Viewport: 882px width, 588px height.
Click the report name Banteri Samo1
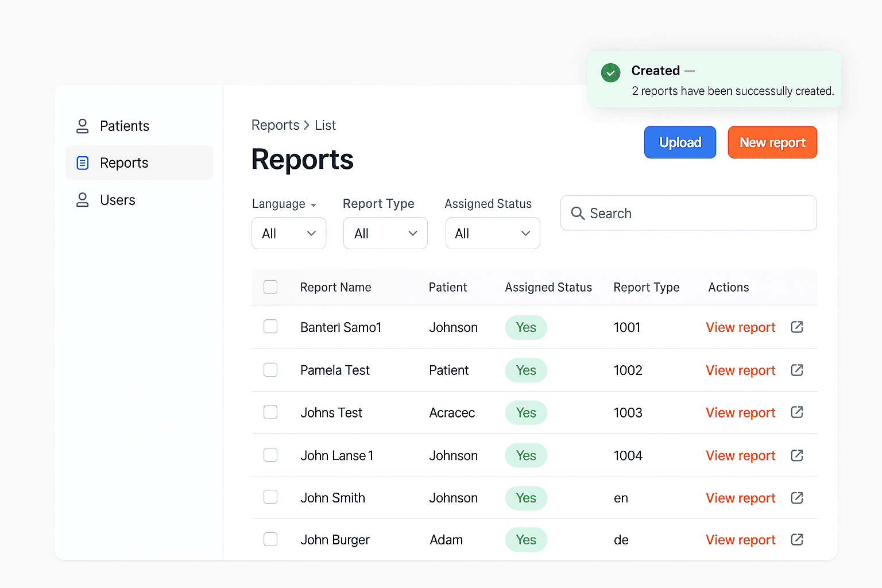tap(341, 327)
